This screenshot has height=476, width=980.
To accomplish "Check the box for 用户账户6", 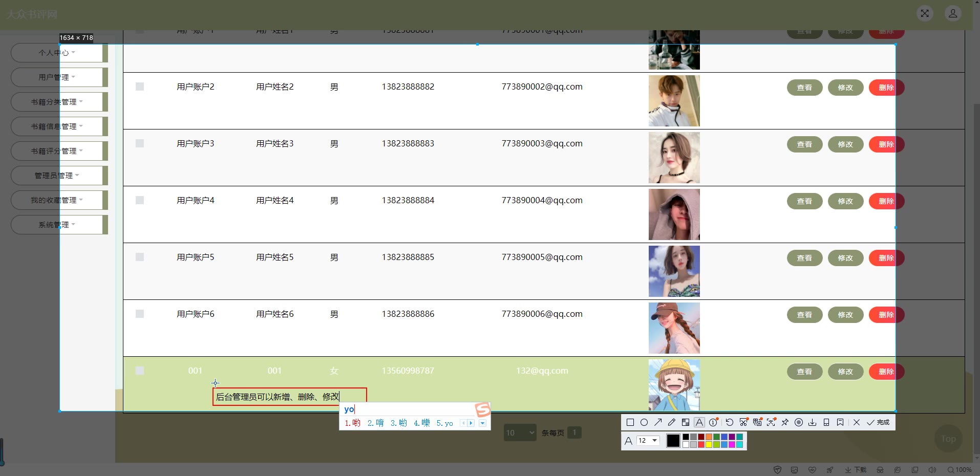I will click(x=140, y=314).
